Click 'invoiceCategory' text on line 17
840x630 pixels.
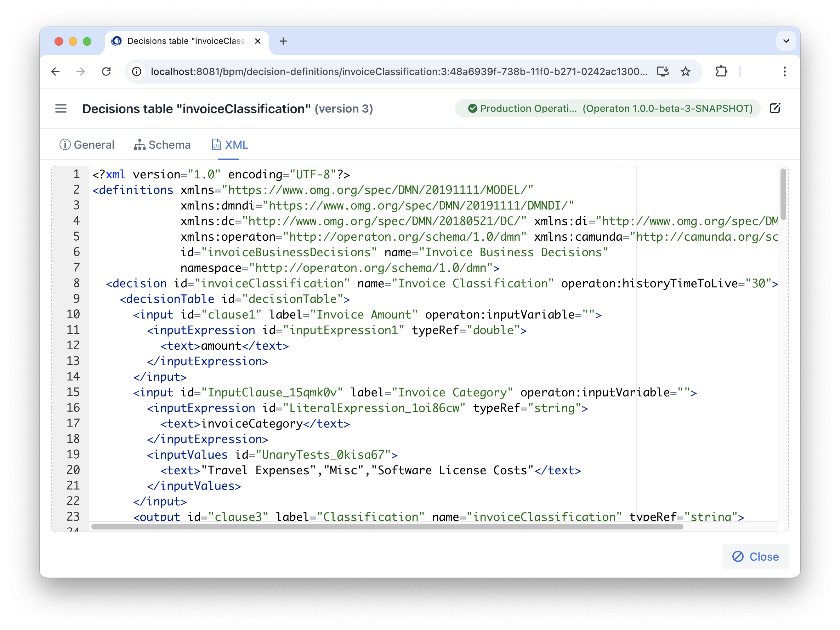coord(252,423)
